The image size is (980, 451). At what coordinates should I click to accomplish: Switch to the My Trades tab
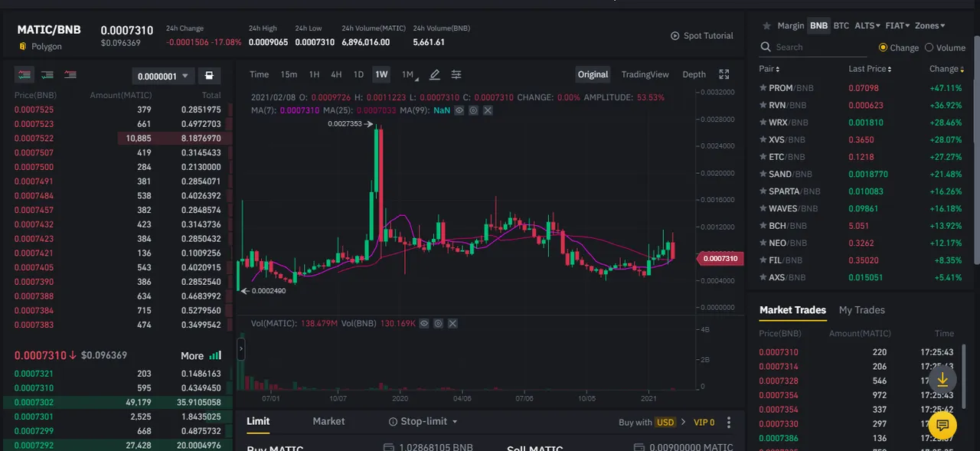[x=862, y=310]
